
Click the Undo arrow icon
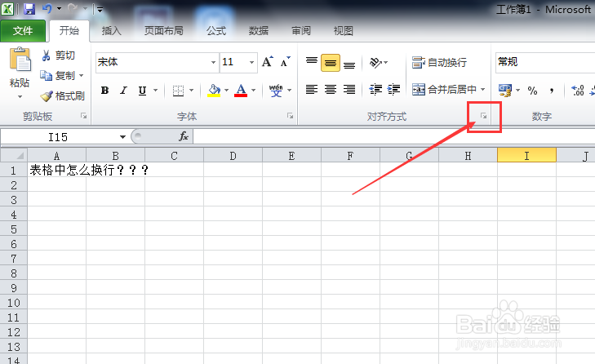(47, 8)
